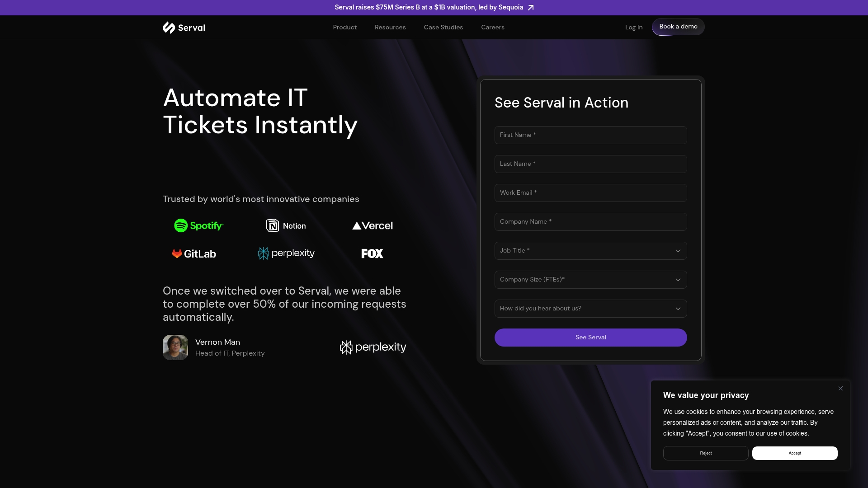Click the Serval logo in the header
This screenshot has width=868, height=488.
[x=184, y=28]
